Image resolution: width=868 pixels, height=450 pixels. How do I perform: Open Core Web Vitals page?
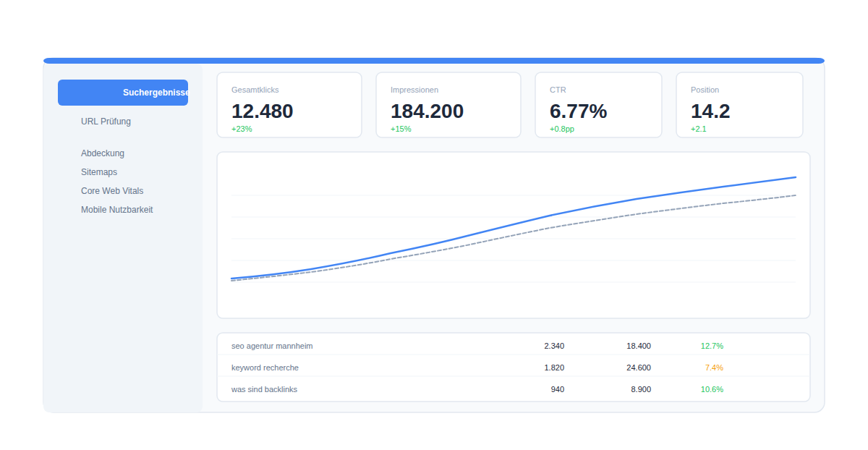tap(112, 191)
